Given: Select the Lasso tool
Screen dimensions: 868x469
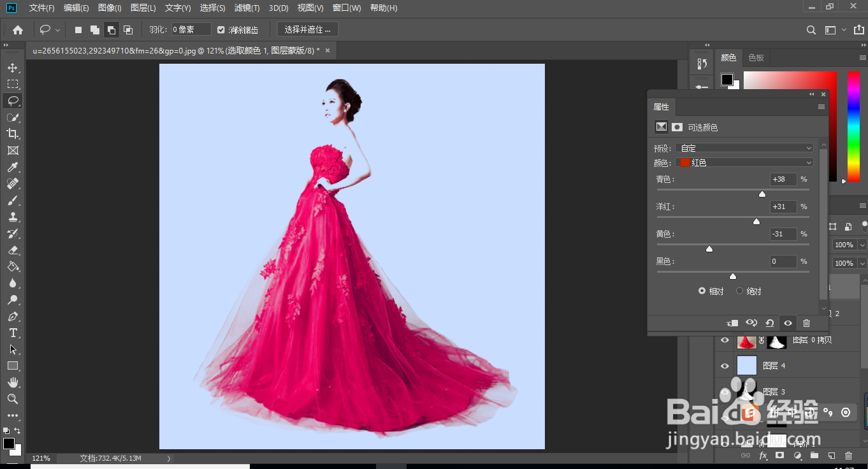Looking at the screenshot, I should [13, 100].
